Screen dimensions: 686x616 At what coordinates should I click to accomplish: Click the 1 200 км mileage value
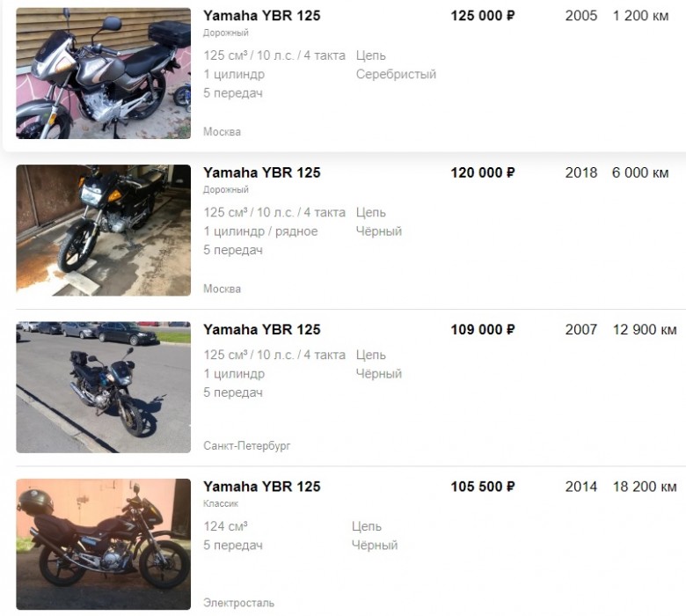coord(640,16)
